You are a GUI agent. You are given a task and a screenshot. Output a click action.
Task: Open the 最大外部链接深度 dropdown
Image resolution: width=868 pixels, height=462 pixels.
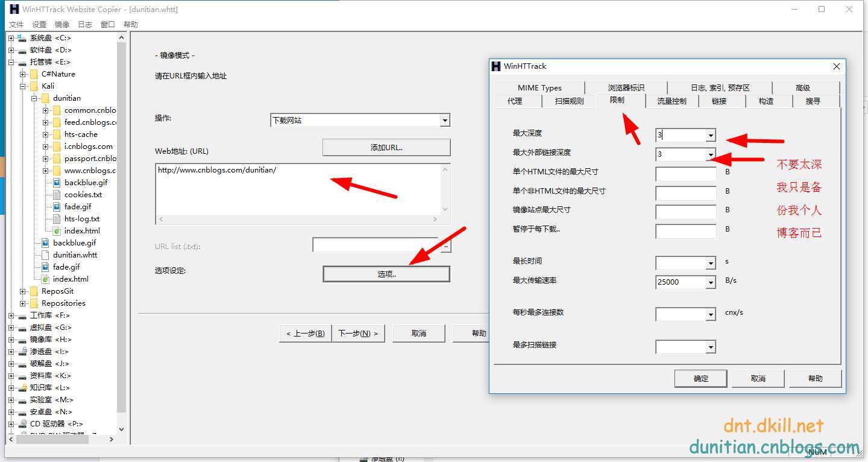[711, 155]
